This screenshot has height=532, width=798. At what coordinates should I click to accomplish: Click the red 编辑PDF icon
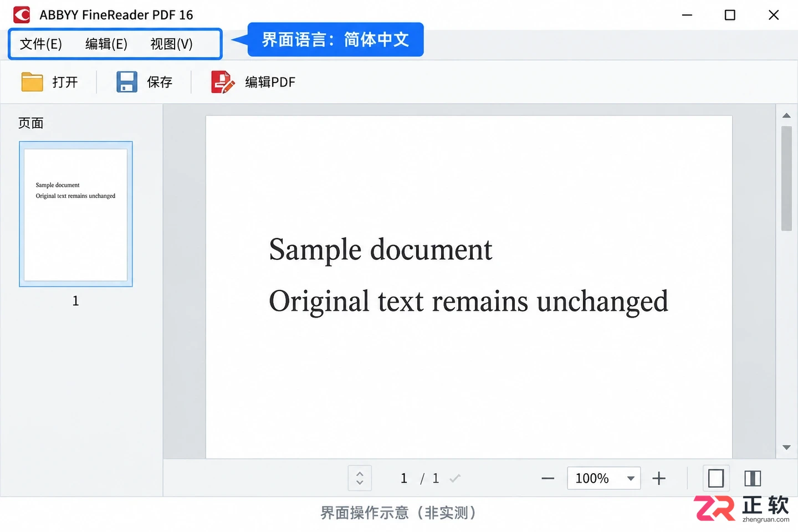click(x=223, y=81)
